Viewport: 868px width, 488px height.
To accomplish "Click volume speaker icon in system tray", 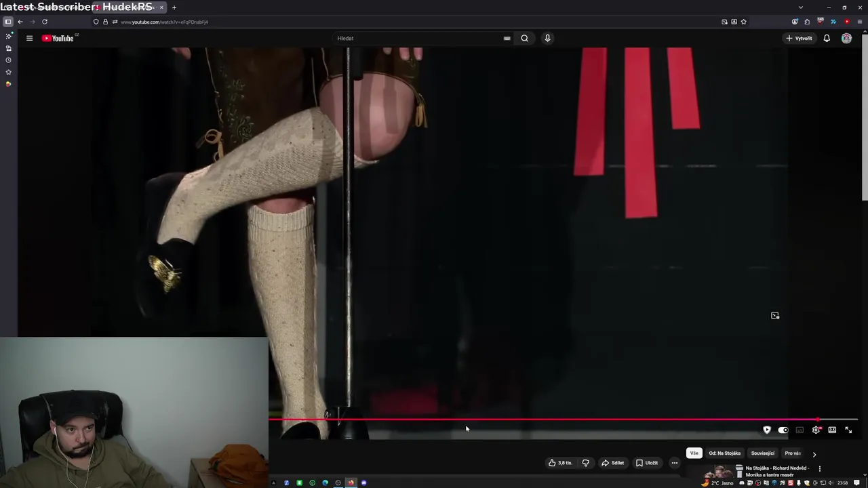I will 831,483.
